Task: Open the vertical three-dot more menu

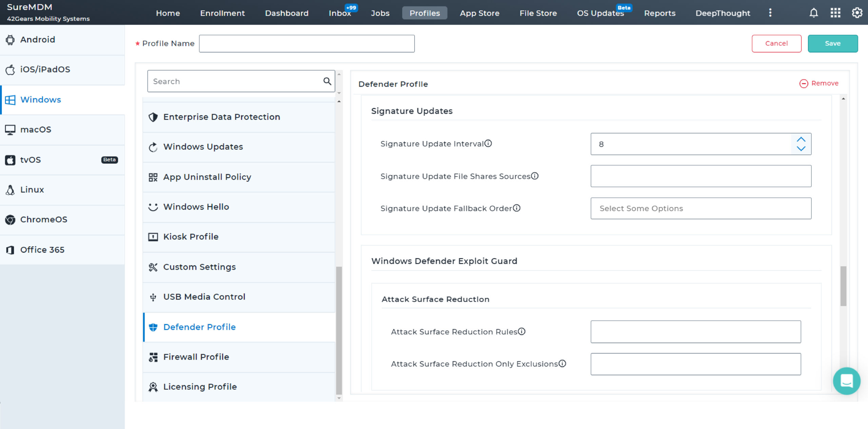Action: point(770,13)
